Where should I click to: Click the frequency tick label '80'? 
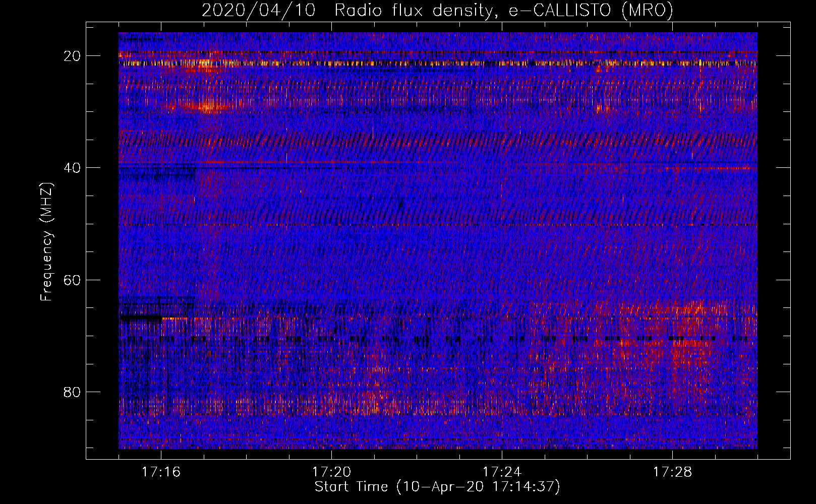[73, 392]
